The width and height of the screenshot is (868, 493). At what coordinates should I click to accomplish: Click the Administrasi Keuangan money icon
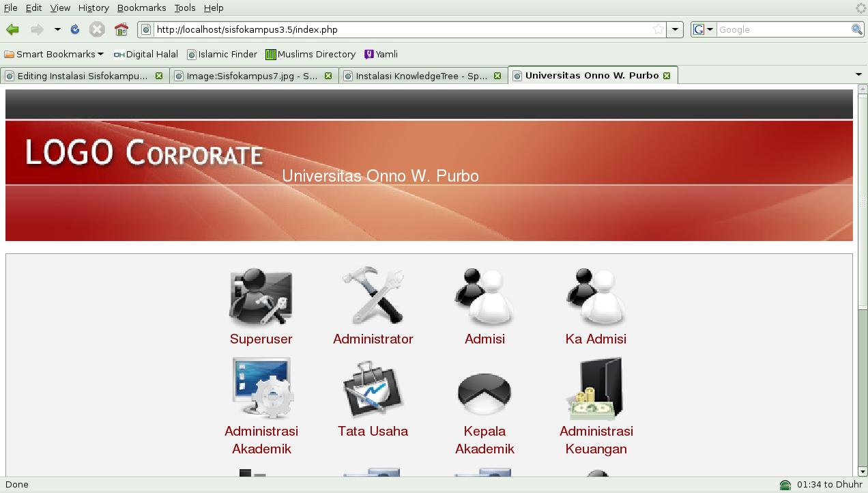596,387
